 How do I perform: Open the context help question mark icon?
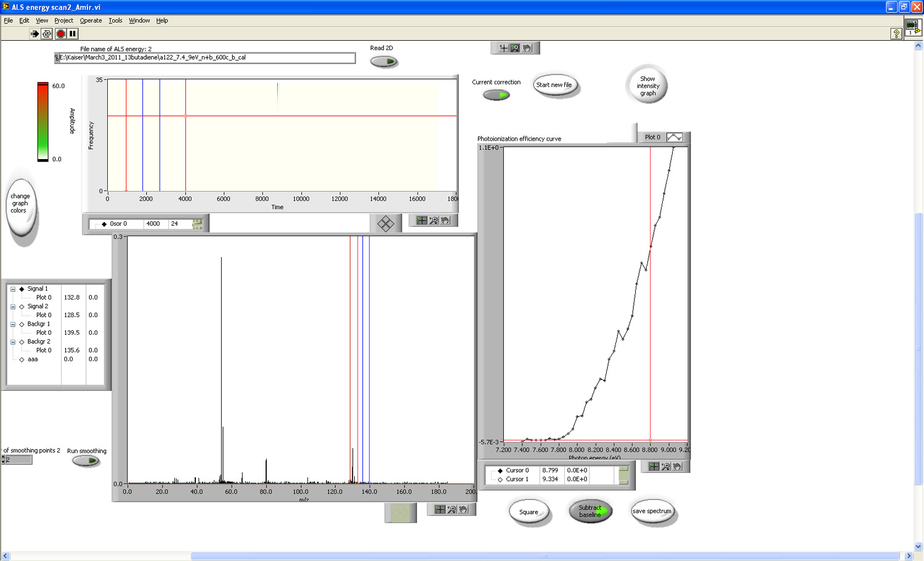pyautogui.click(x=896, y=34)
